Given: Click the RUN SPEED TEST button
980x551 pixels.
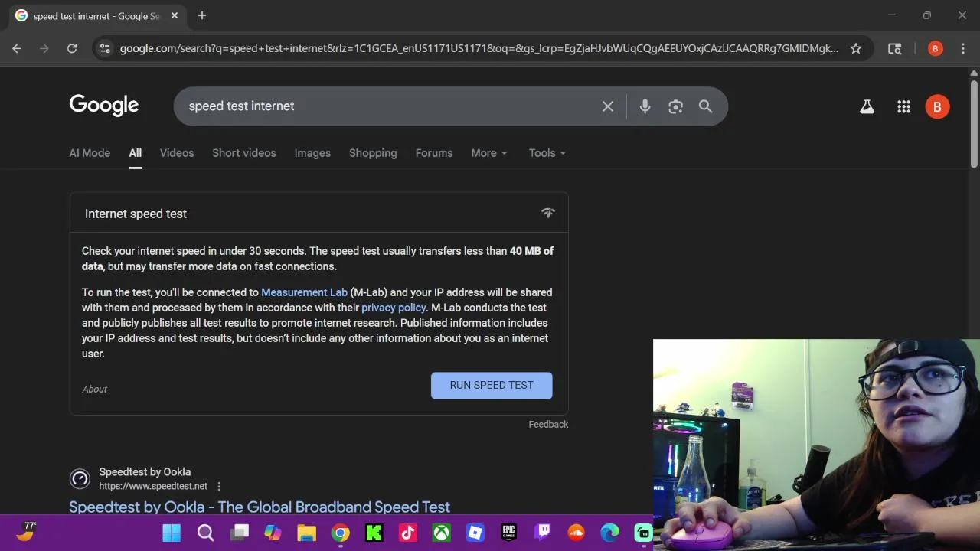Looking at the screenshot, I should [492, 386].
